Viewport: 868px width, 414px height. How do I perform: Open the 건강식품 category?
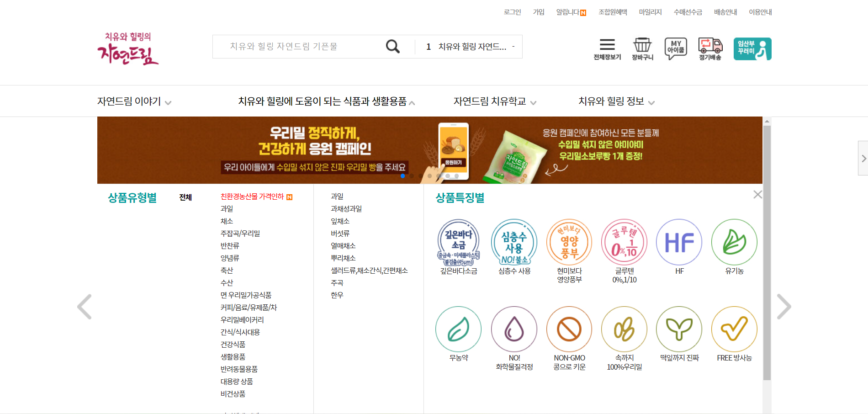[x=233, y=345]
